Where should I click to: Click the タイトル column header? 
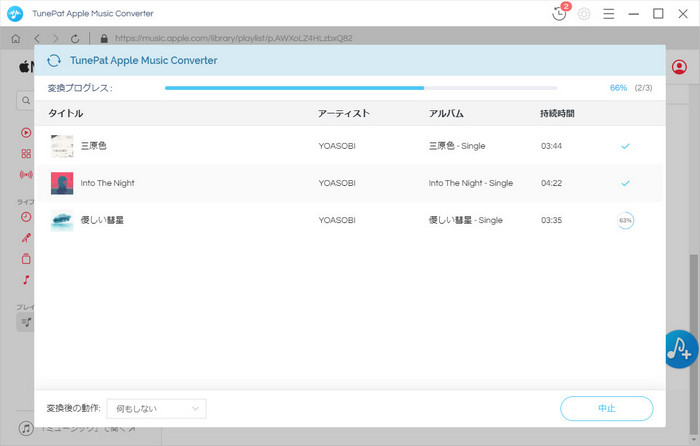(66, 113)
